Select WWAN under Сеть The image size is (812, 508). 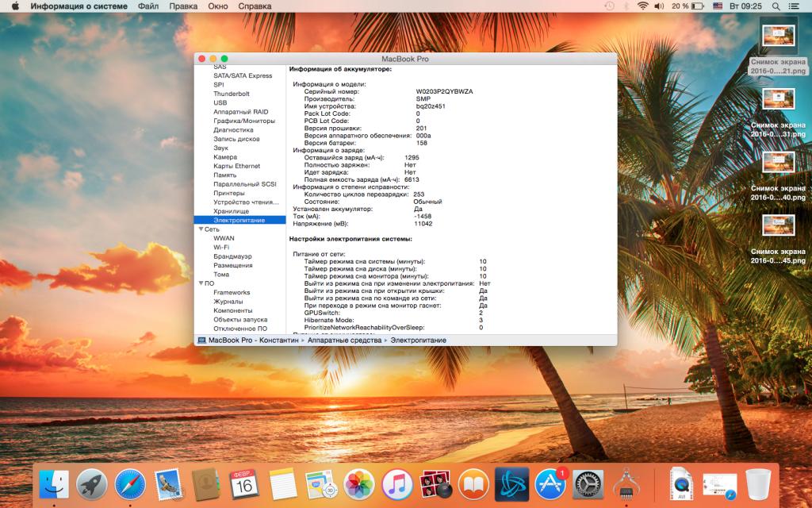224,238
